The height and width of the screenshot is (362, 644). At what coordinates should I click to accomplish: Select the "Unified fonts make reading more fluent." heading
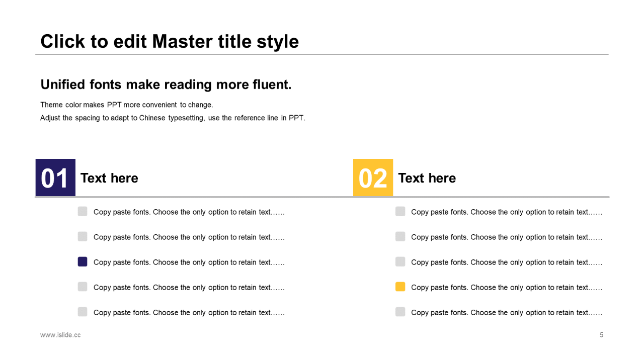click(x=166, y=84)
